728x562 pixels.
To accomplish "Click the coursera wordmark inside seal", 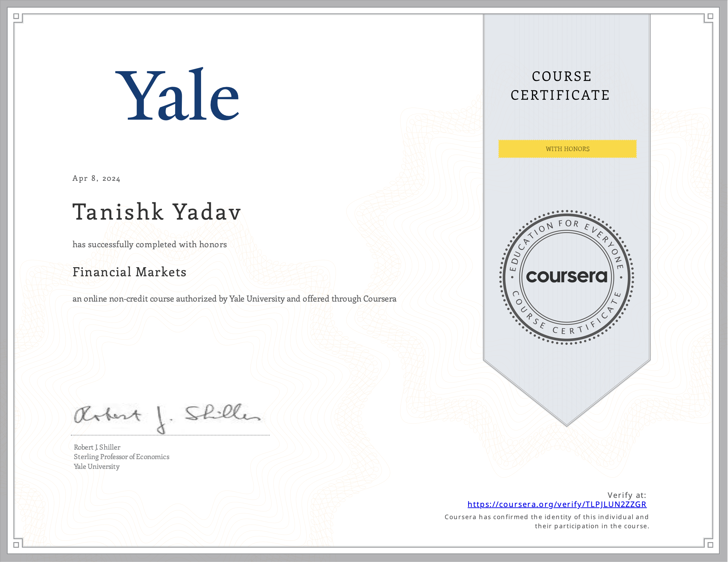I will point(567,277).
